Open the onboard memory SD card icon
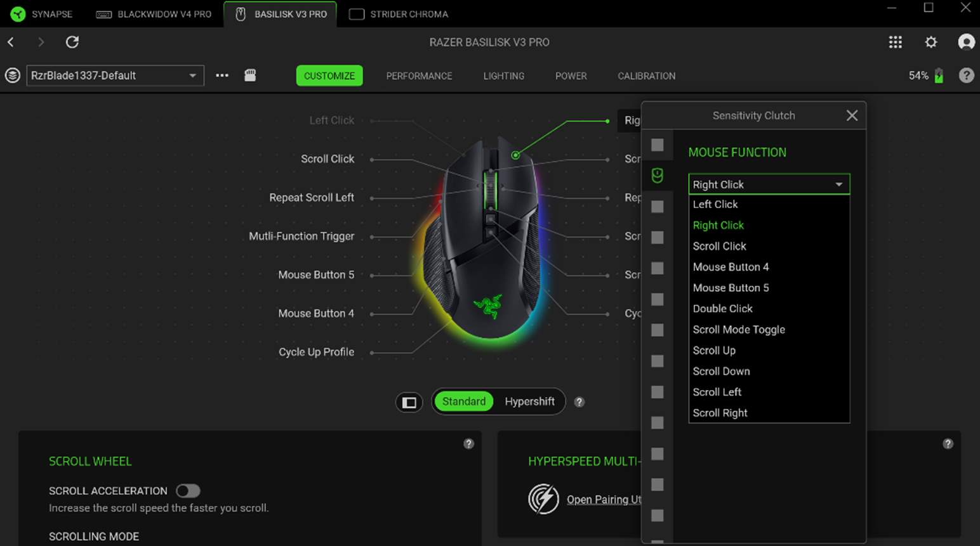The height and width of the screenshot is (546, 980). (250, 75)
